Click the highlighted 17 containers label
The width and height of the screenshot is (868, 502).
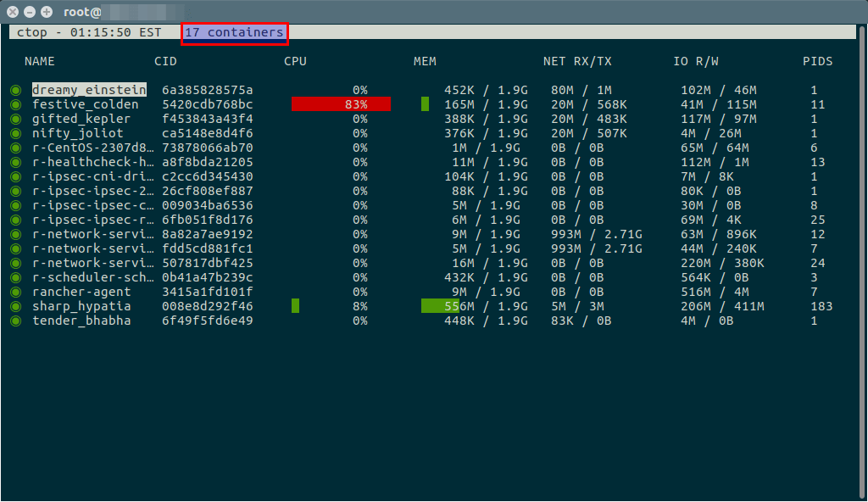coord(234,33)
